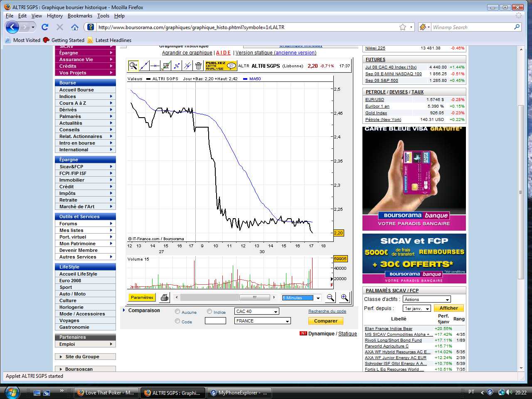Click the Boursorama banque Visa card ad

coord(414,179)
